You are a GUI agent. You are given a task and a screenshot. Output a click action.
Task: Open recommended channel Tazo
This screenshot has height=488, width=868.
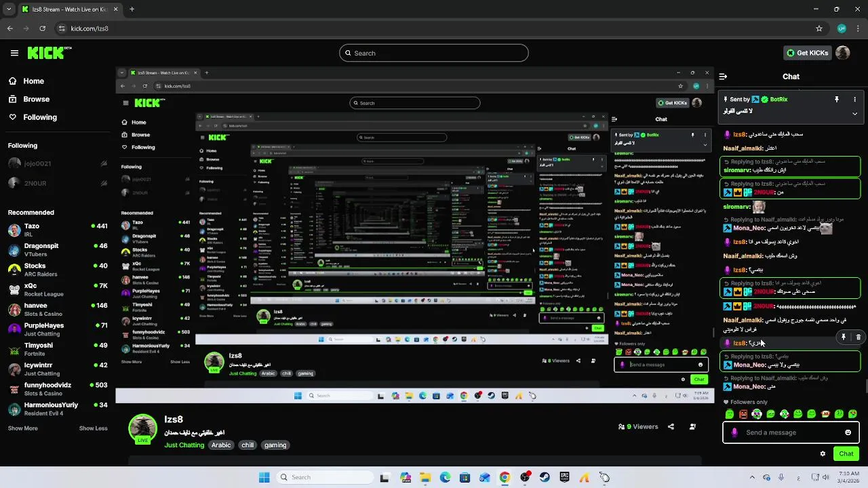pos(56,230)
